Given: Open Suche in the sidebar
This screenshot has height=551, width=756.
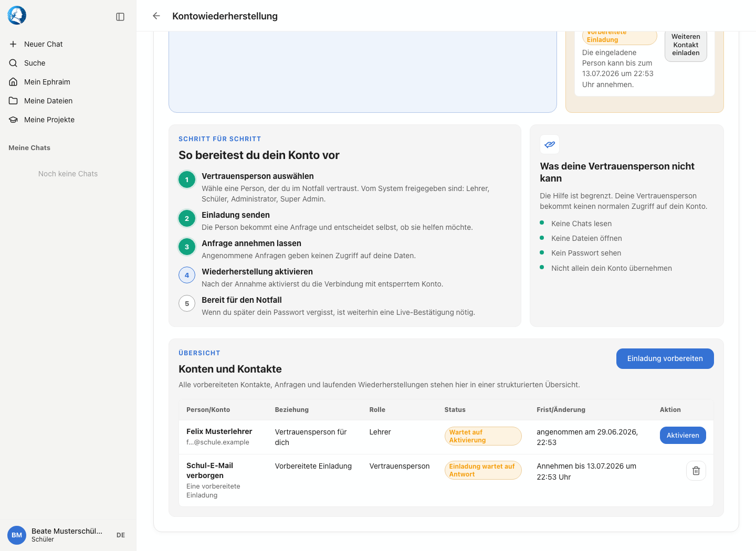Looking at the screenshot, I should pos(68,63).
